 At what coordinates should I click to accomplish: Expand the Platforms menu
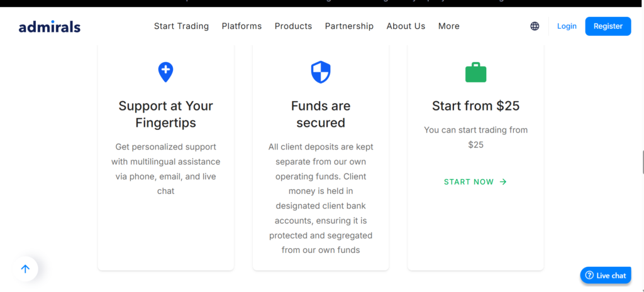coord(241,26)
